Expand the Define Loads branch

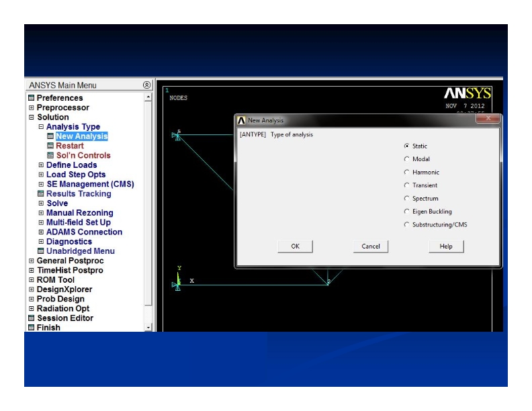(x=41, y=165)
